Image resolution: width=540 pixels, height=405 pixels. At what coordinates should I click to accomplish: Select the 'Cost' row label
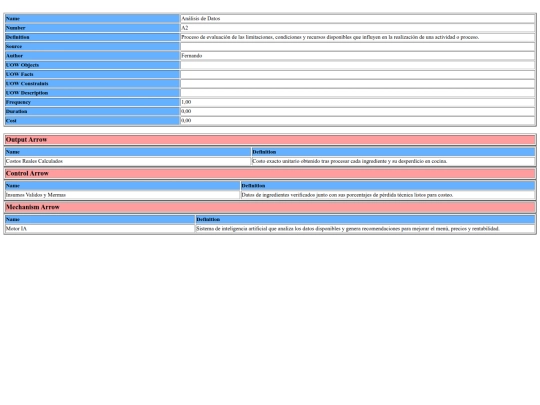11,121
